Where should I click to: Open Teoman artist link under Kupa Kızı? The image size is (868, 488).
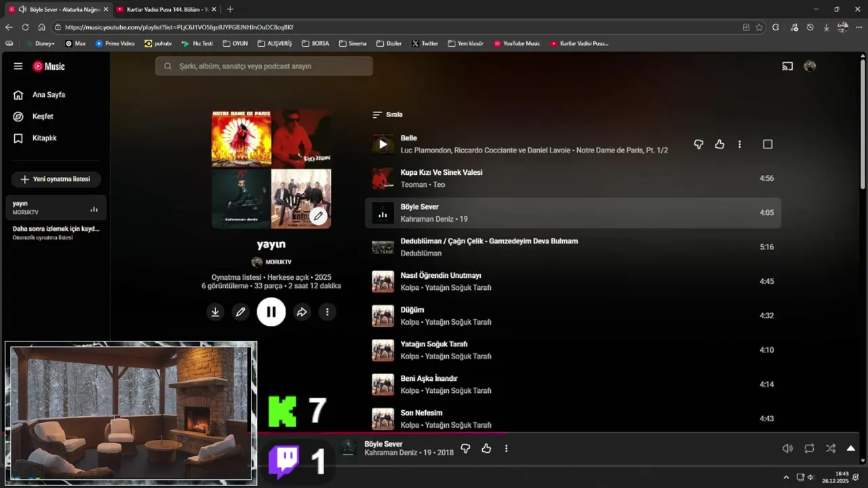pos(414,184)
